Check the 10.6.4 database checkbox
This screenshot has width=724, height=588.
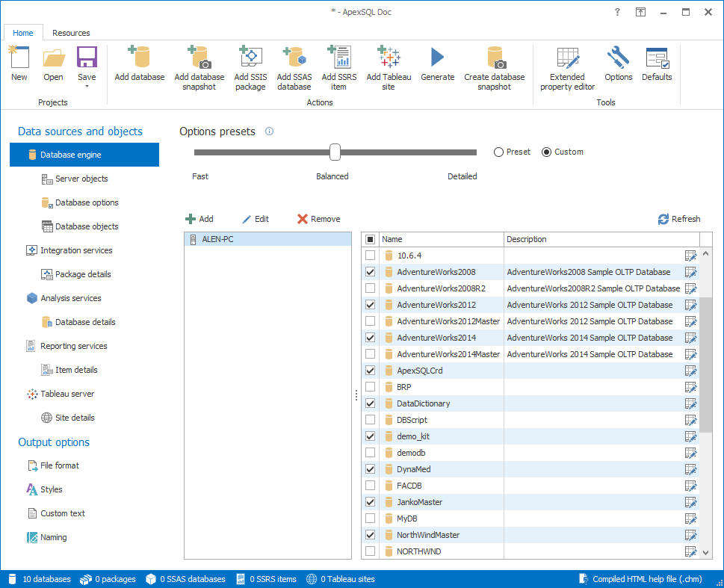point(370,256)
